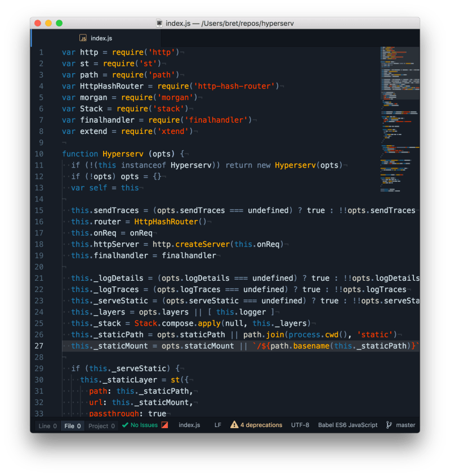Click passthrough property on line 33
The height and width of the screenshot is (476, 450).
pyautogui.click(x=114, y=414)
